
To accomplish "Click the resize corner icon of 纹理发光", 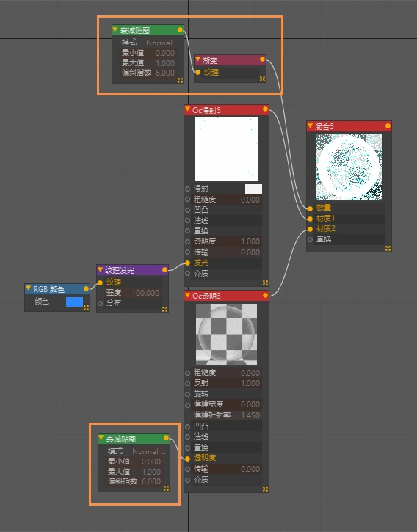I will pos(164,309).
